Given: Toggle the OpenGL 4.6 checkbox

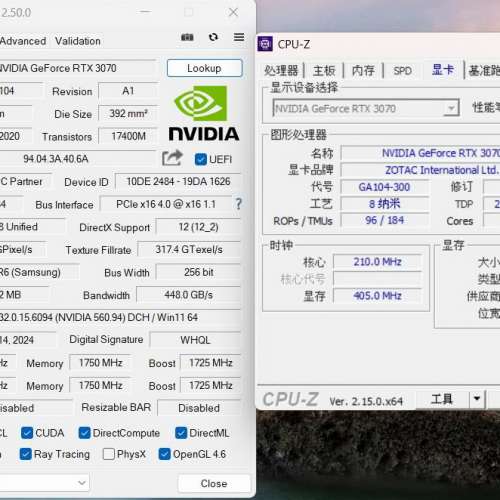Looking at the screenshot, I should click(x=165, y=454).
